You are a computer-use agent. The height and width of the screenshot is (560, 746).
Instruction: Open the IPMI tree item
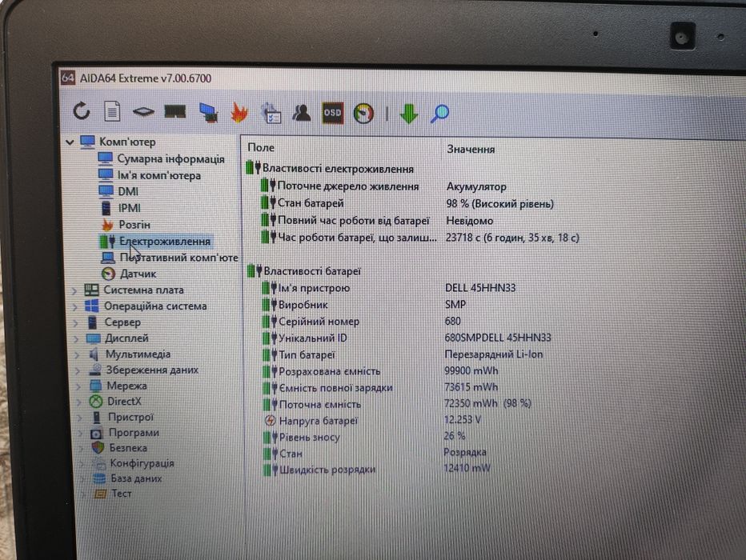[120, 208]
